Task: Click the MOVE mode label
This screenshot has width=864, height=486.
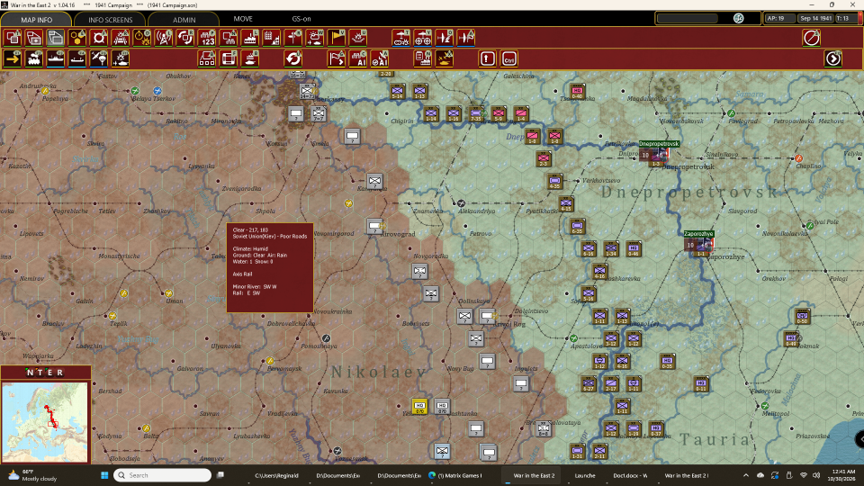Action: click(x=243, y=19)
